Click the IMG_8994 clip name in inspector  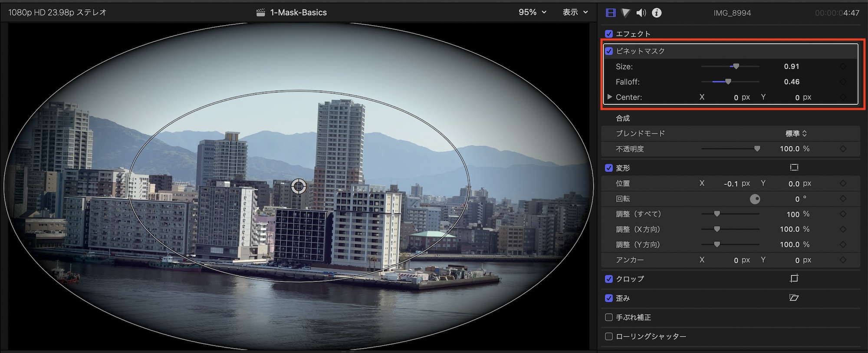[x=732, y=13]
